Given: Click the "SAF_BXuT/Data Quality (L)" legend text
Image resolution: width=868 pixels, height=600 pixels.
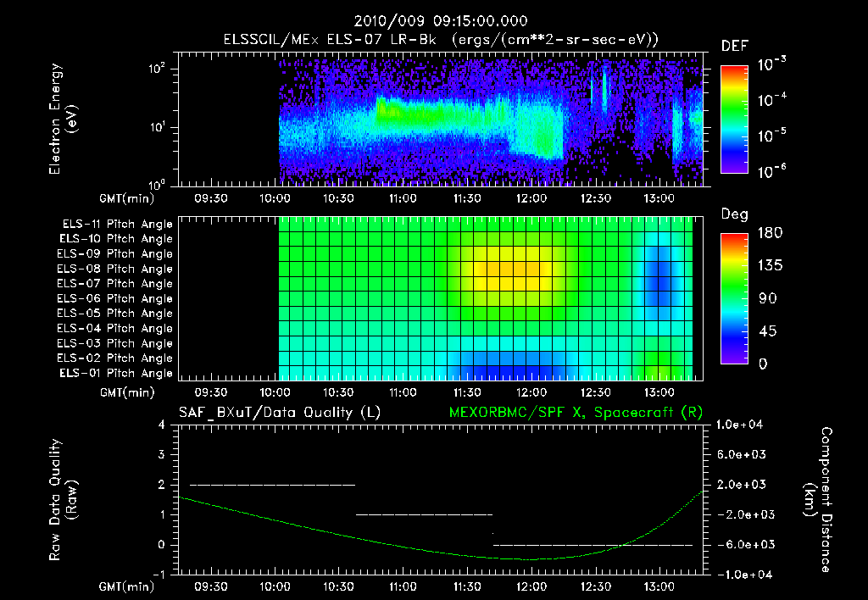Looking at the screenshot, I should [280, 413].
